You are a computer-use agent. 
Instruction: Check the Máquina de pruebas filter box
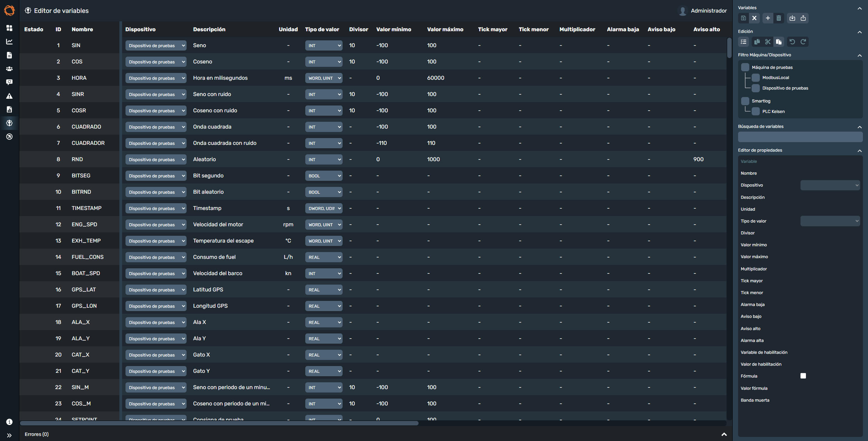click(x=745, y=67)
